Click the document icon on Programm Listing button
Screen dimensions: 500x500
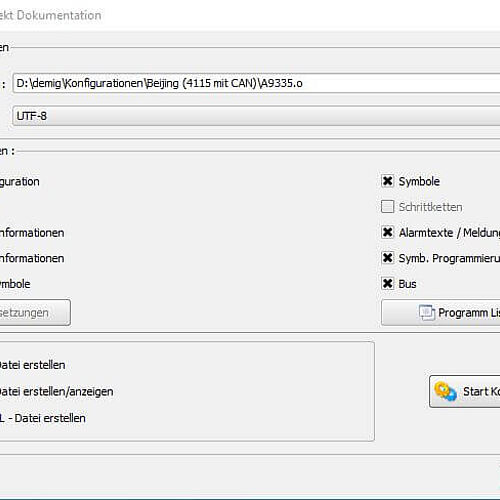pos(427,313)
